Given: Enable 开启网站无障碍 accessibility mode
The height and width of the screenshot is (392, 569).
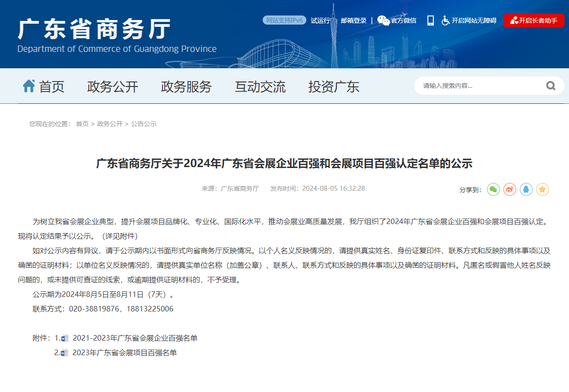Looking at the screenshot, I should 469,20.
